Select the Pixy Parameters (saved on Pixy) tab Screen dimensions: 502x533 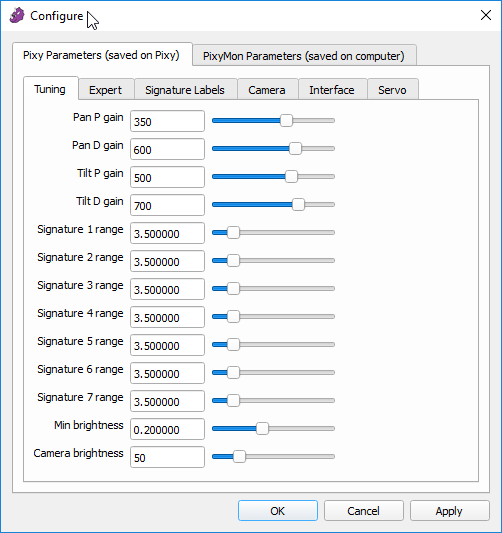(101, 55)
